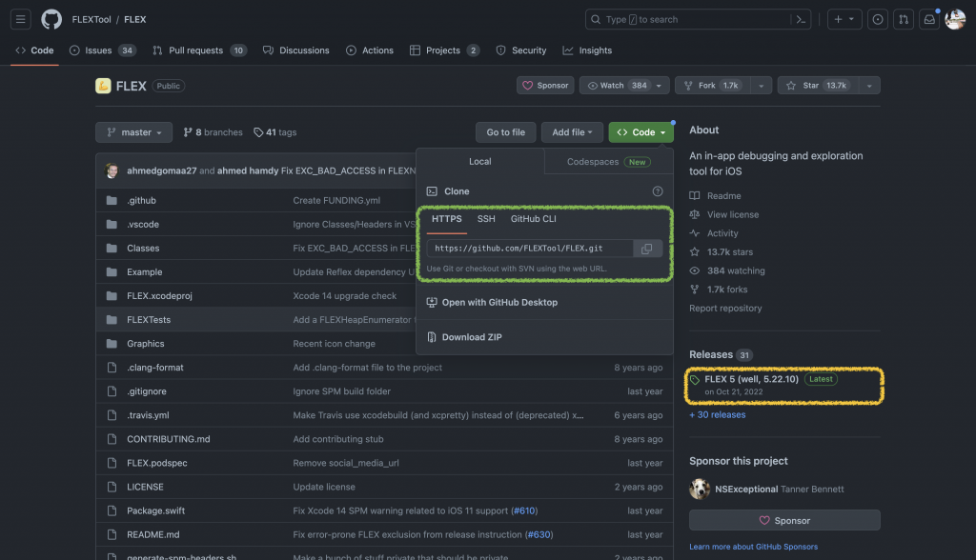Open the + 30 releases link
The image size is (976, 560).
coord(717,414)
